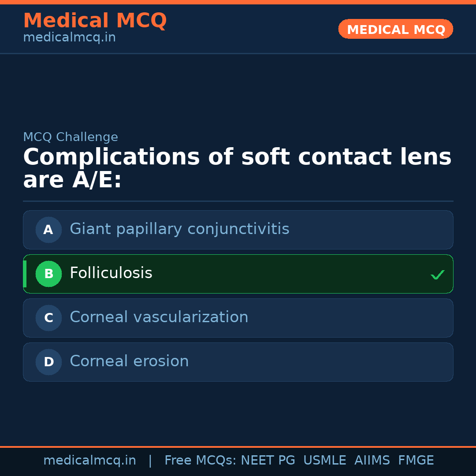Select AIIMS in the footer
Viewport: 476px width, 476px height.
tap(372, 461)
